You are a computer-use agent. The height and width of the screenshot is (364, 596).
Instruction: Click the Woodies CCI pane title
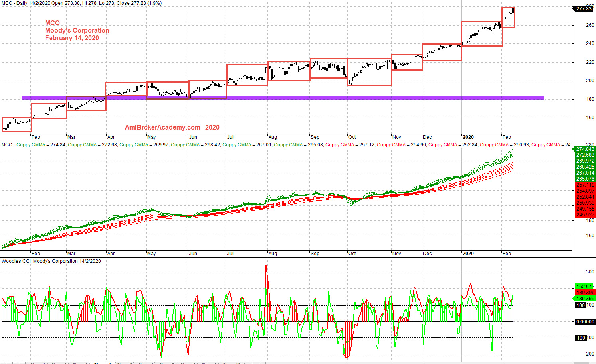(51, 261)
